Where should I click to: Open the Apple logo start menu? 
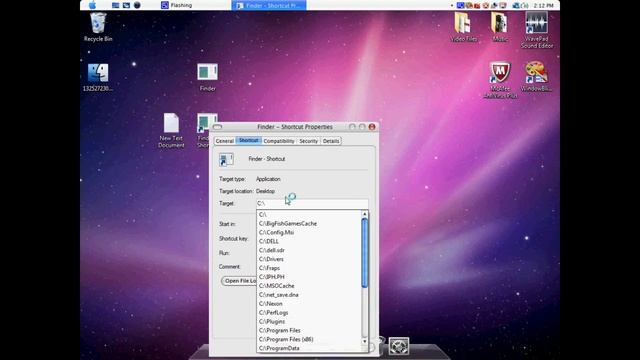(x=93, y=5)
